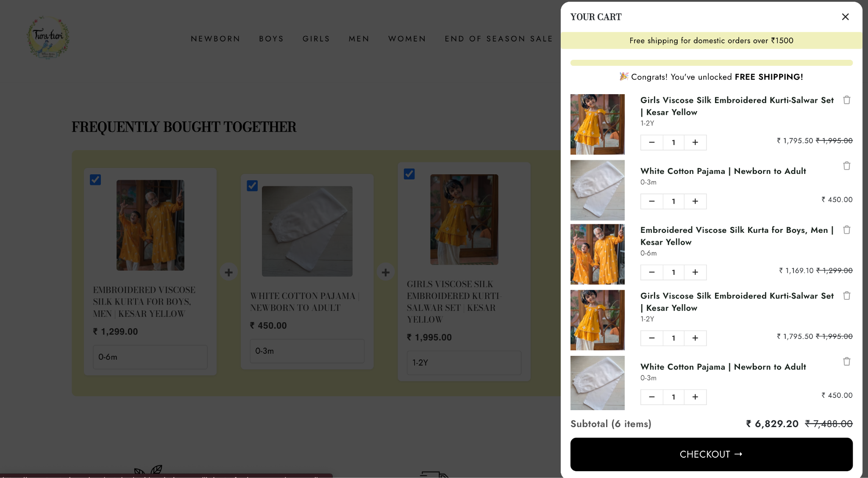
Task: Open Embroidered Viscose Silk Kurta cart item link
Action: [x=737, y=236]
